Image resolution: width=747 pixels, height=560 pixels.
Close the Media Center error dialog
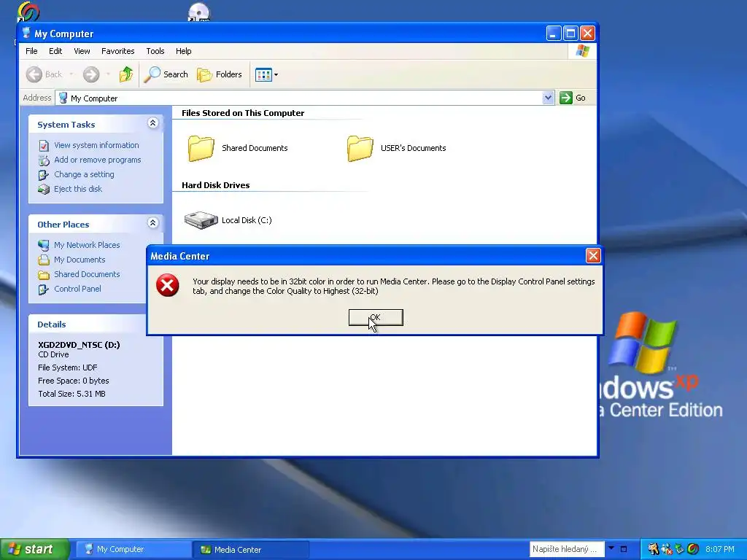pos(592,256)
